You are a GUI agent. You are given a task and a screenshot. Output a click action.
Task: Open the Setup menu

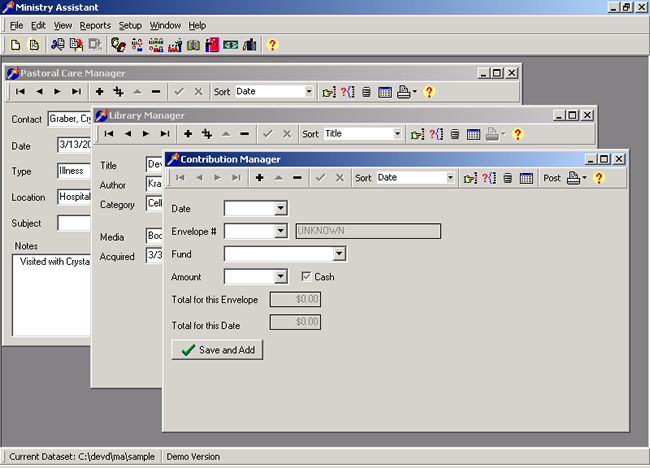coord(130,25)
